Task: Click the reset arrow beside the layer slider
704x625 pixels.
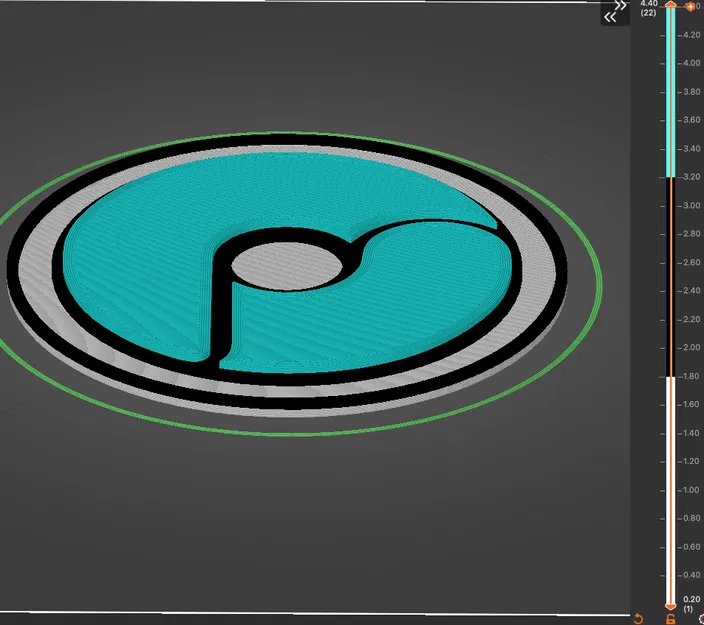Action: (638, 619)
